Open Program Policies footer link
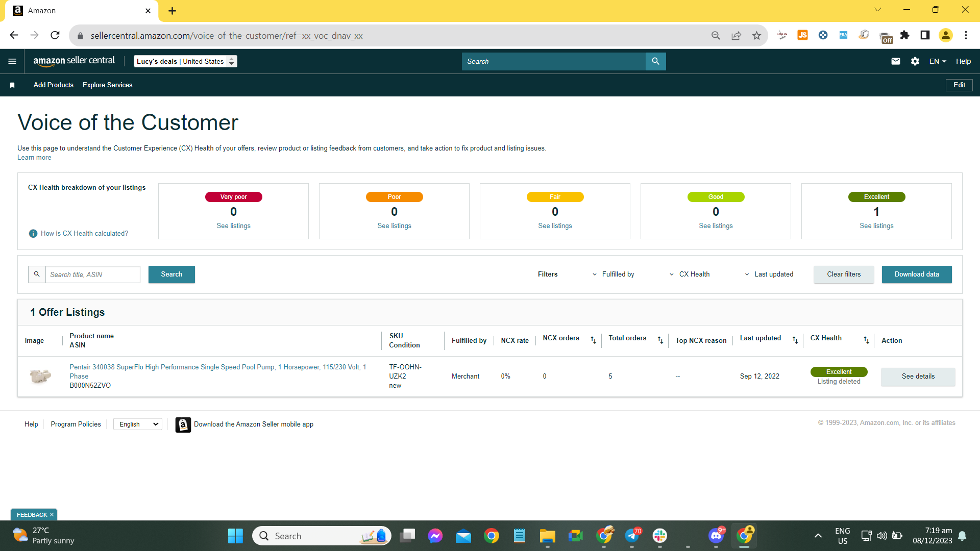This screenshot has height=551, width=980. tap(76, 424)
